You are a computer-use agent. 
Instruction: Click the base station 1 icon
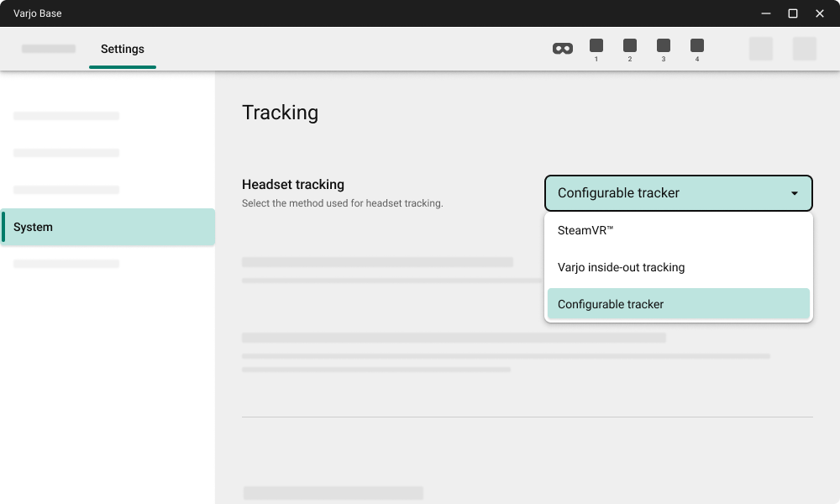pyautogui.click(x=596, y=48)
